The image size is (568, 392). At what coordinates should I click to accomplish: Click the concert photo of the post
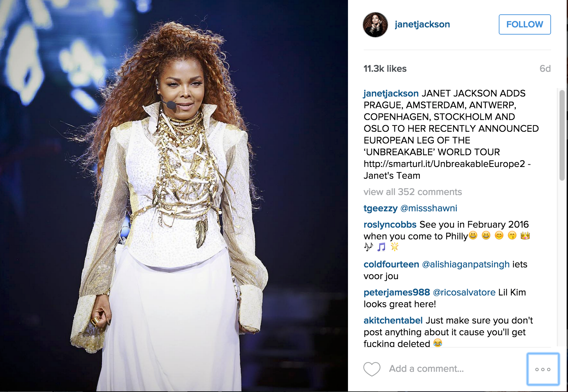174,196
